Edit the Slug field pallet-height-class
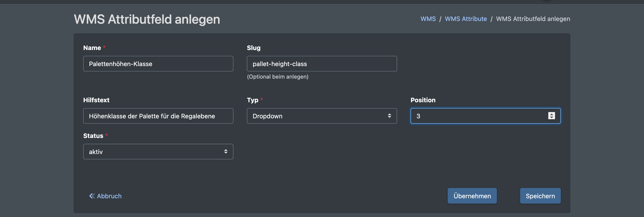The height and width of the screenshot is (217, 644). [x=322, y=64]
